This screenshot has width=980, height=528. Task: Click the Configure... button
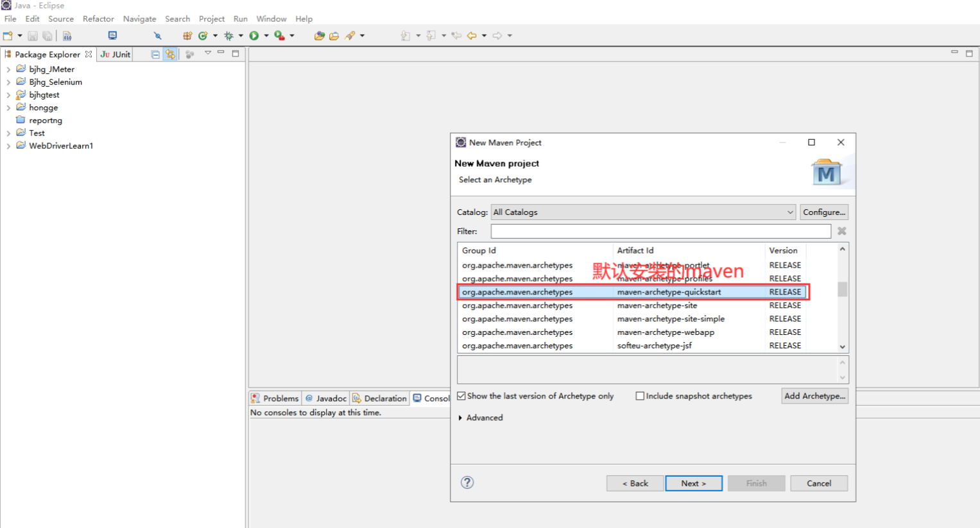[824, 212]
